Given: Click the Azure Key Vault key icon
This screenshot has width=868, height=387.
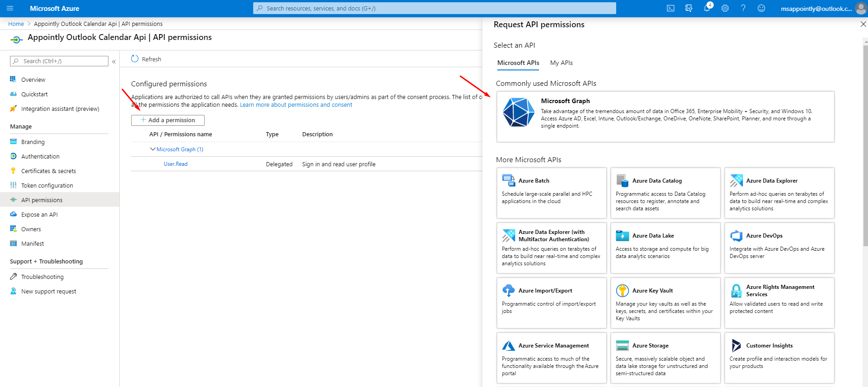Looking at the screenshot, I should [x=623, y=290].
